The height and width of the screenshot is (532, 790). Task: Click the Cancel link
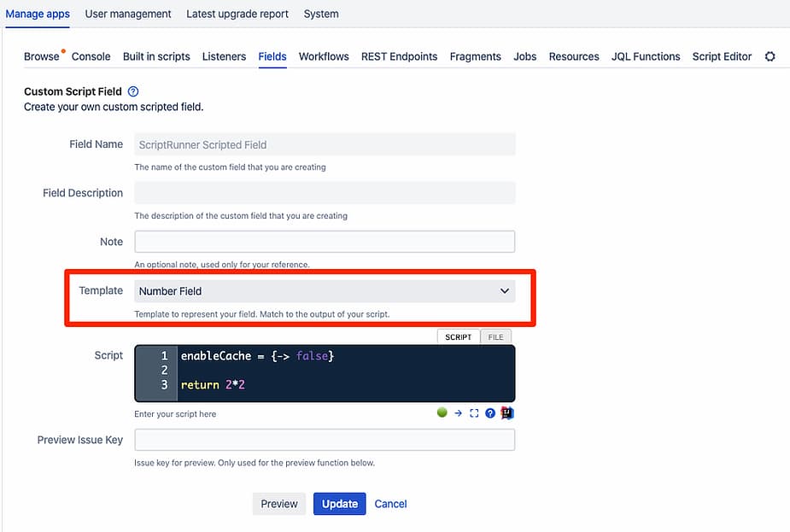[390, 504]
